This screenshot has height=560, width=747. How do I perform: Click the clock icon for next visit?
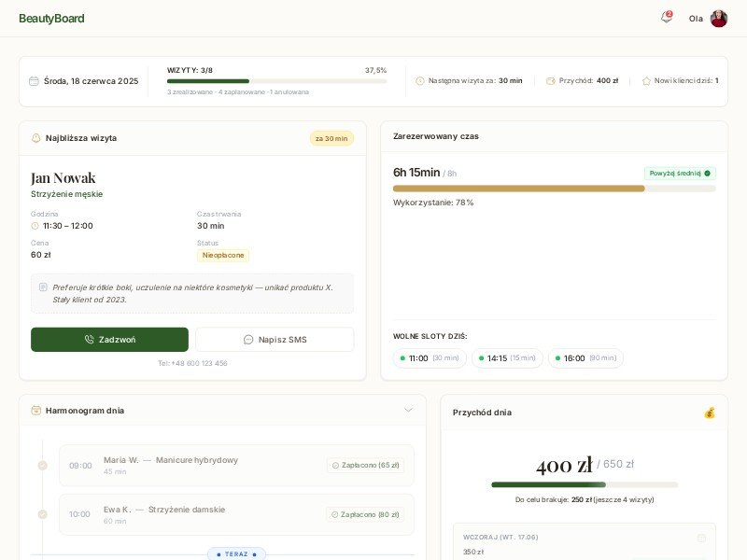tap(420, 81)
